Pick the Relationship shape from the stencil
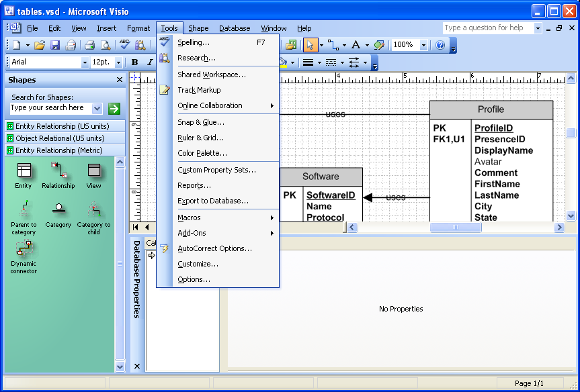The image size is (580, 392). click(x=58, y=175)
